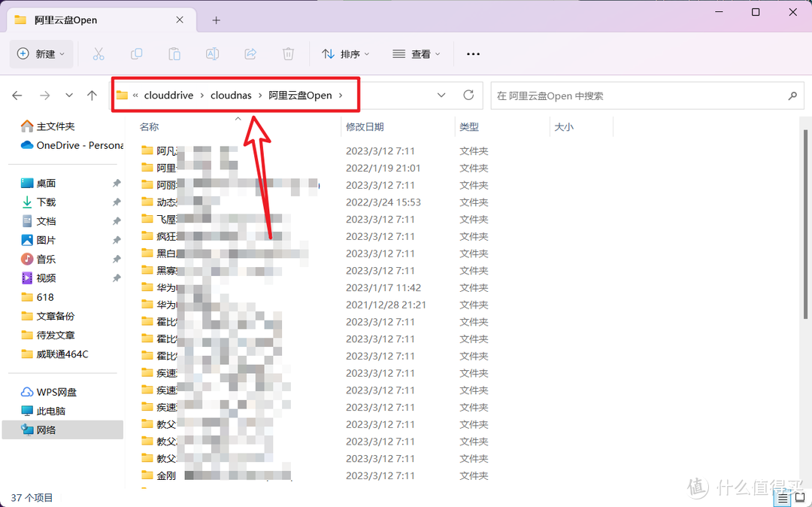Delete the selection with the trash icon
The image size is (812, 507).
tap(288, 53)
